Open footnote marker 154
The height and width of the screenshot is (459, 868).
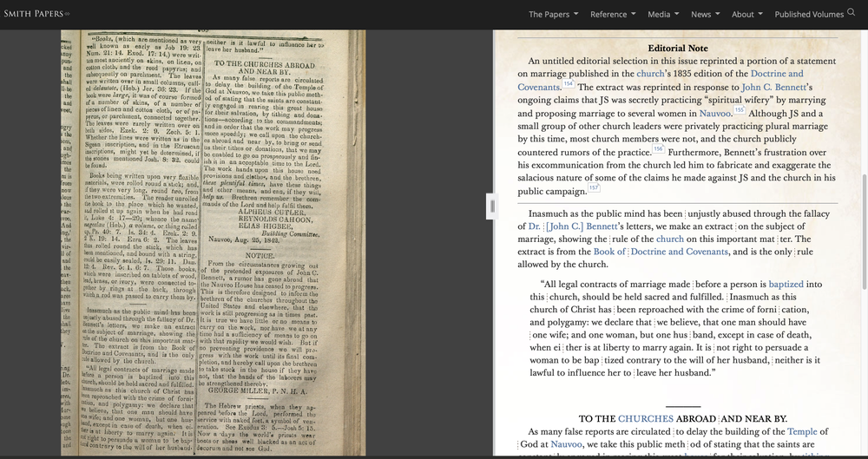[x=568, y=83]
